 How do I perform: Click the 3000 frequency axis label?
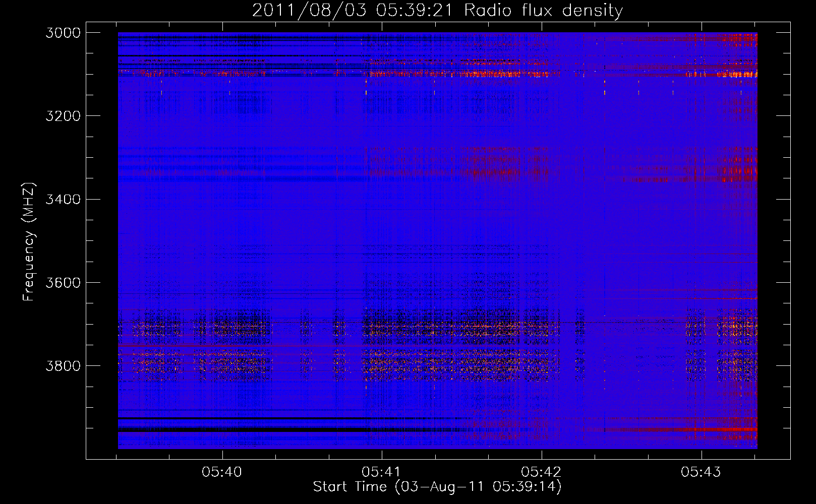63,33
